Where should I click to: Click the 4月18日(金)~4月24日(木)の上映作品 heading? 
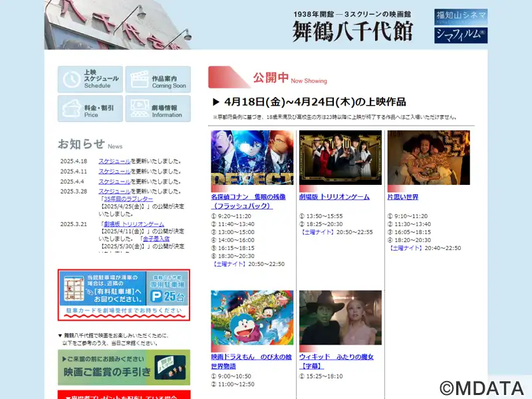pos(309,102)
